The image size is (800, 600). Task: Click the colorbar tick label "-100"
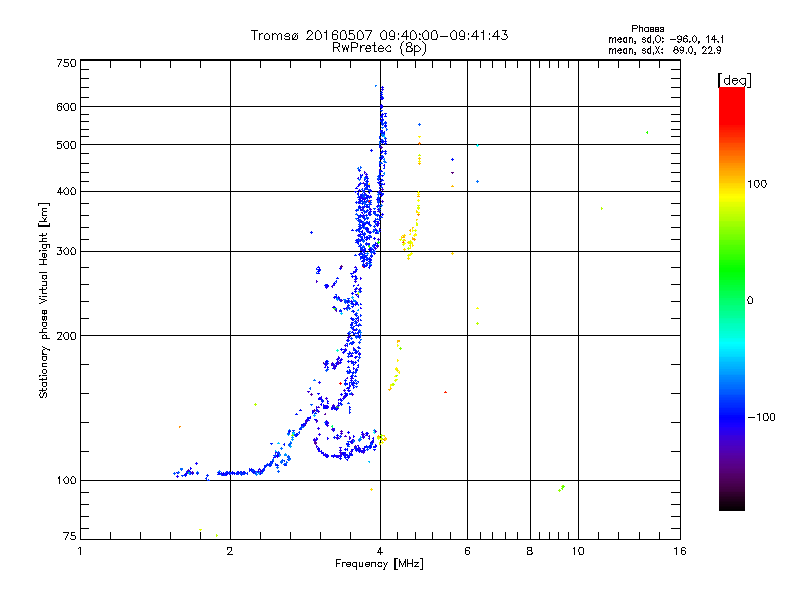(x=761, y=417)
